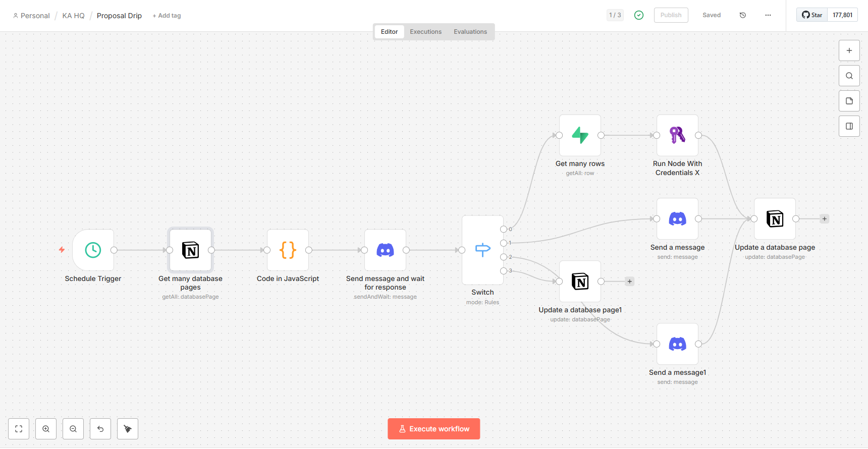Add node after Update a database page1

[629, 282]
